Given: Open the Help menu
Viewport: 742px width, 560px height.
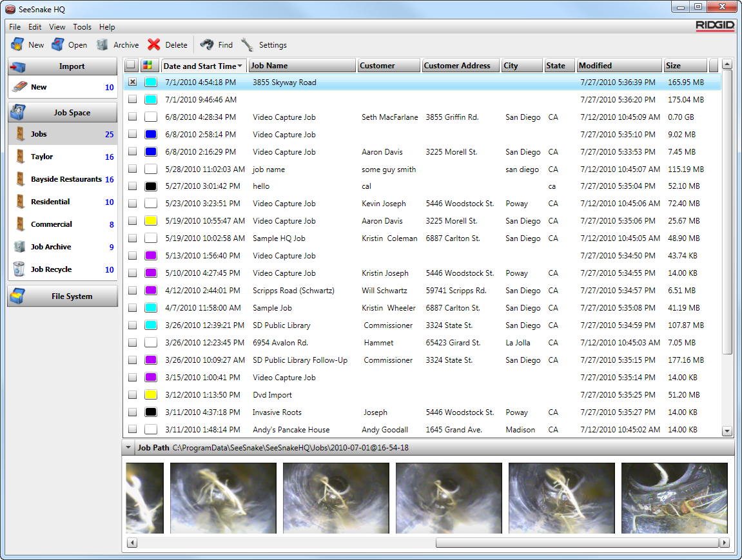Looking at the screenshot, I should [x=106, y=27].
